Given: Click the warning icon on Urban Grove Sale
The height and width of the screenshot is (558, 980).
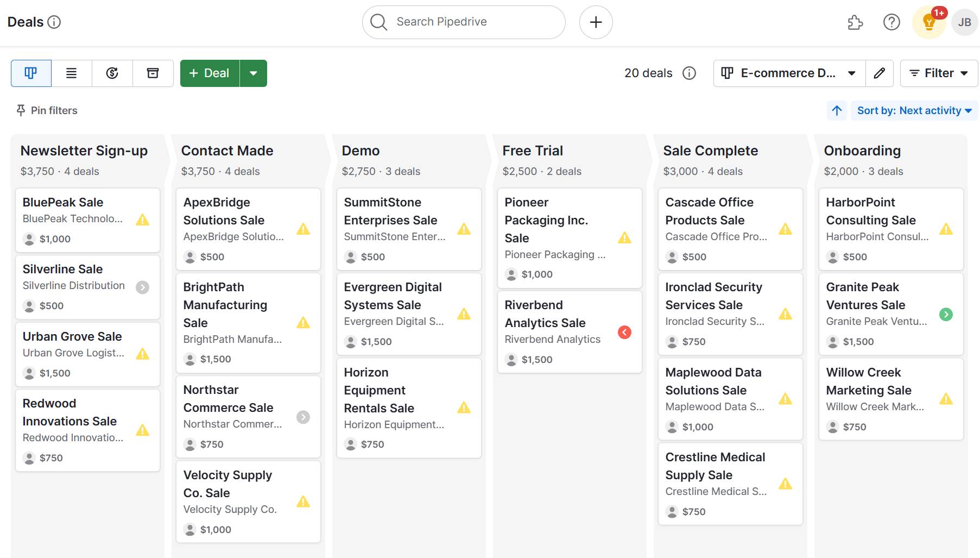Looking at the screenshot, I should click(x=143, y=354).
